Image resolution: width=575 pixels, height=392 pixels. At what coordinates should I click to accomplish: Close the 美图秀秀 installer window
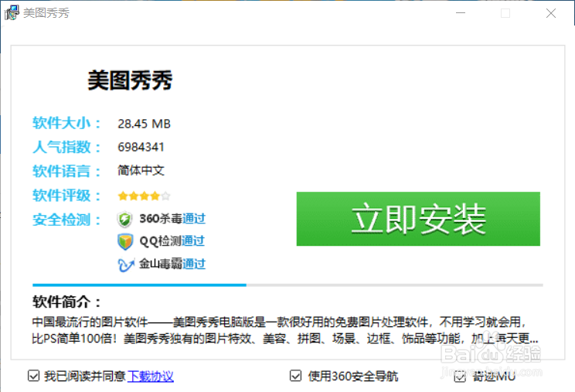pyautogui.click(x=551, y=13)
